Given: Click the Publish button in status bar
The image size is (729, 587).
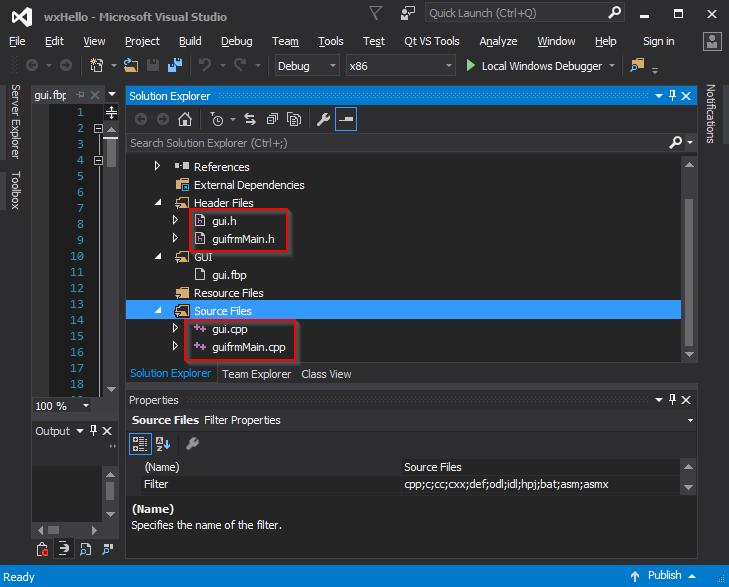Looking at the screenshot, I should click(x=664, y=575).
